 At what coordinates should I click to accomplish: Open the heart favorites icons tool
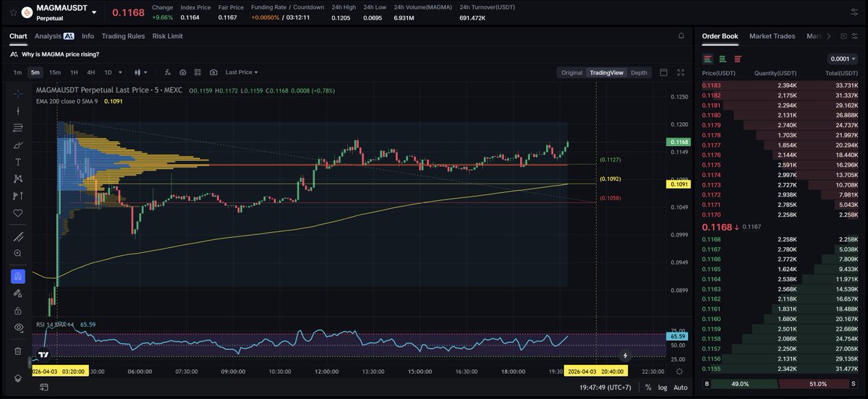18,213
